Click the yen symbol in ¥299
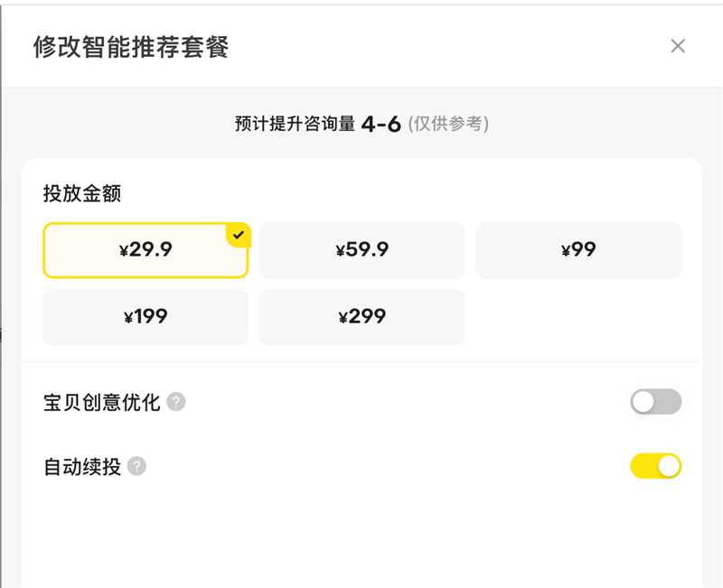Image resolution: width=723 pixels, height=588 pixels. click(343, 318)
